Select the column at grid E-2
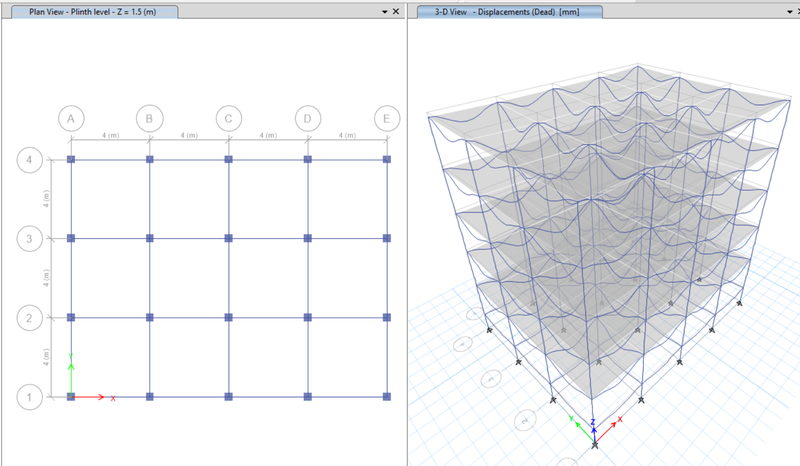Viewport: 800px width, 466px height. tap(387, 317)
